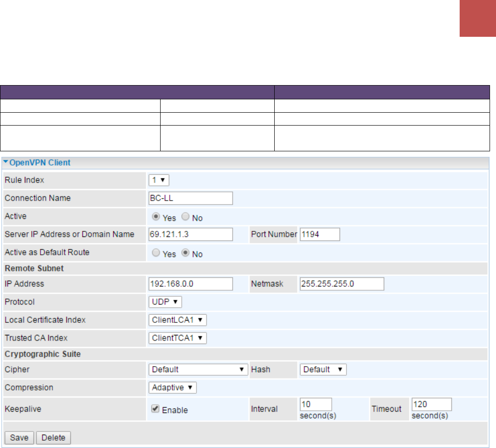Click the Save button

pyautogui.click(x=19, y=437)
